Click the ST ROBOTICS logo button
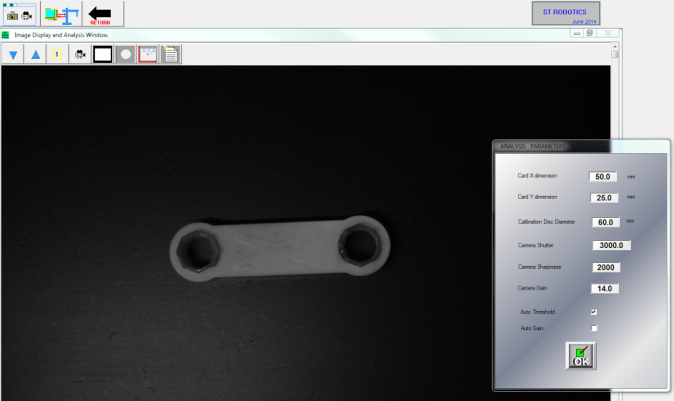Screen dimensions: 674x401 [566, 14]
